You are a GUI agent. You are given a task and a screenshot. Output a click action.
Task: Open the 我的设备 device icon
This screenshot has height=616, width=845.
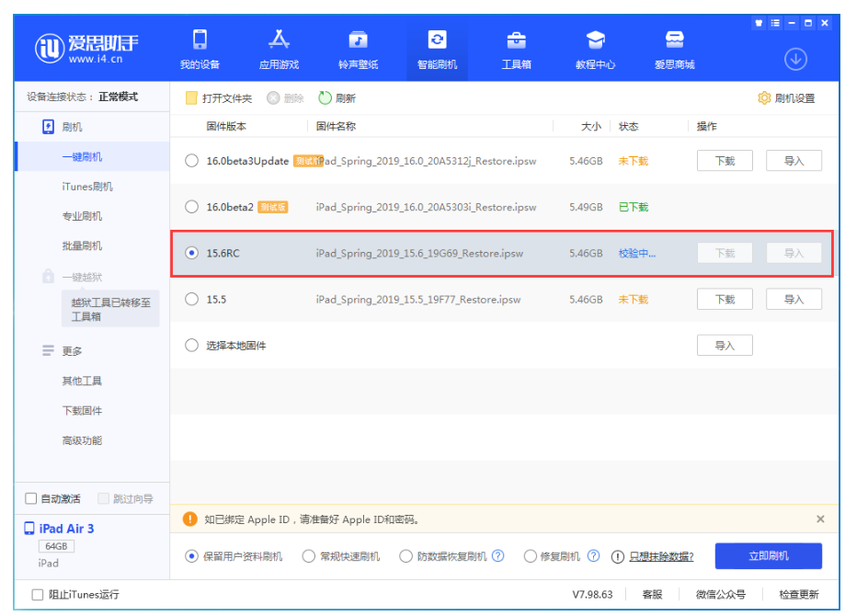click(200, 40)
